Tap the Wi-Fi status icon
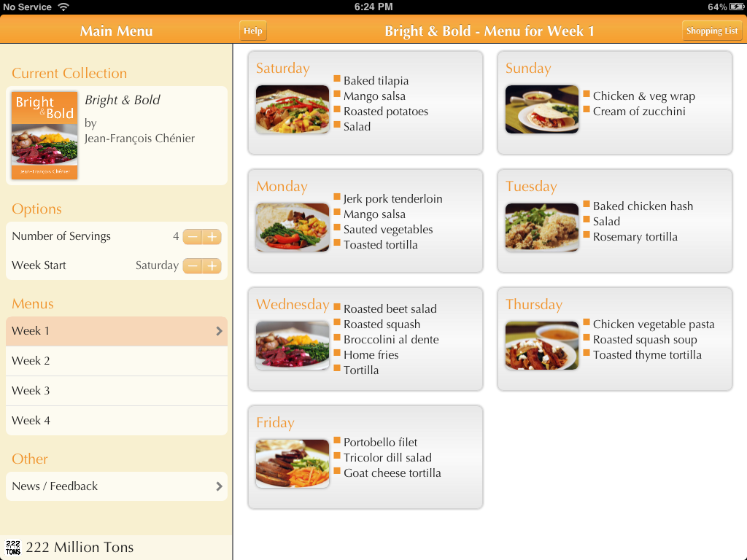The image size is (747, 560). point(63,7)
